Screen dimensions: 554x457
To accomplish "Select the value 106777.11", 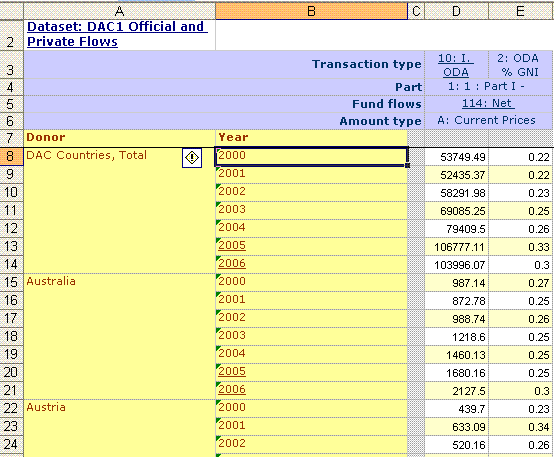I will click(456, 247).
